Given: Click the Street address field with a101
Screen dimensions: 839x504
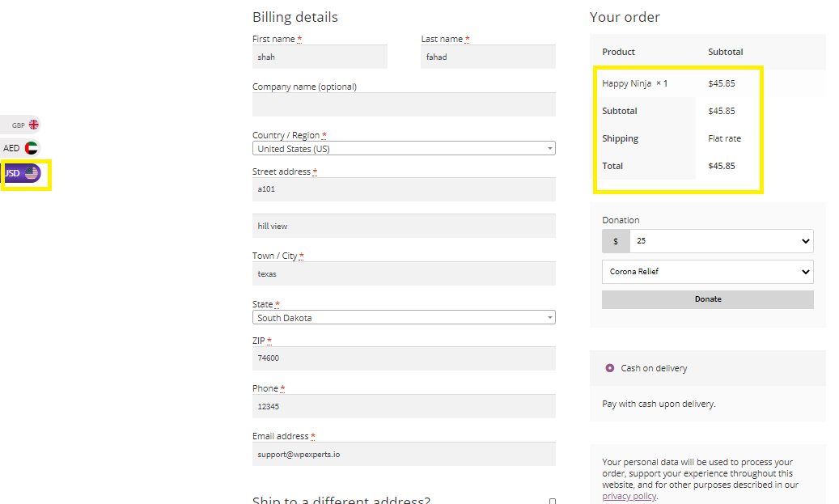Looking at the screenshot, I should click(404, 189).
